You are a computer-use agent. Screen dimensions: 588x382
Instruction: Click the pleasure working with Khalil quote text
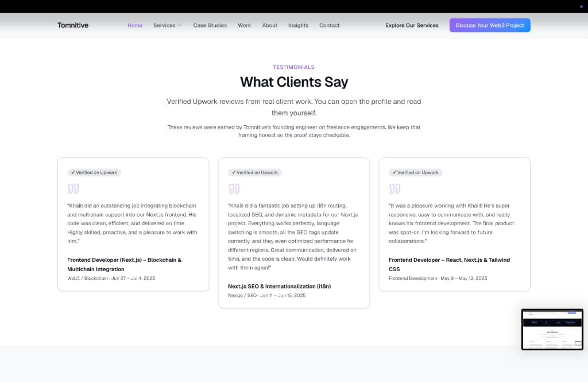(x=451, y=223)
